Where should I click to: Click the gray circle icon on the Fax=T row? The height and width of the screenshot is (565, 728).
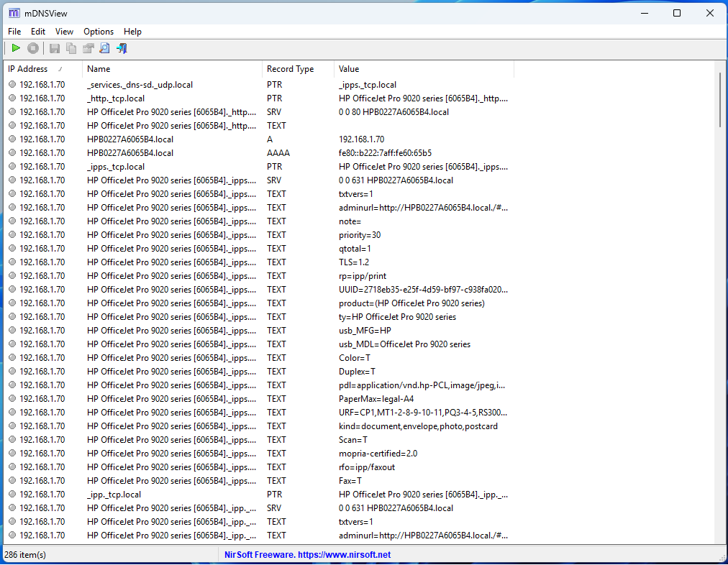[12, 481]
